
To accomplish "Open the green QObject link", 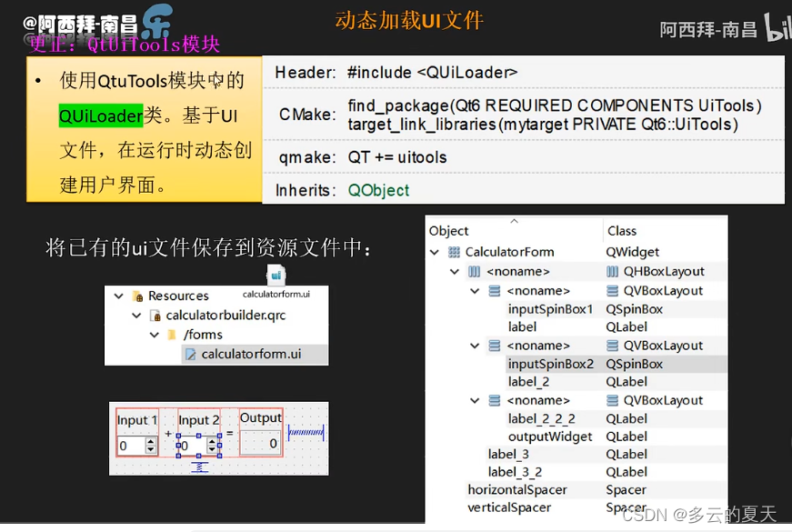I will click(378, 190).
